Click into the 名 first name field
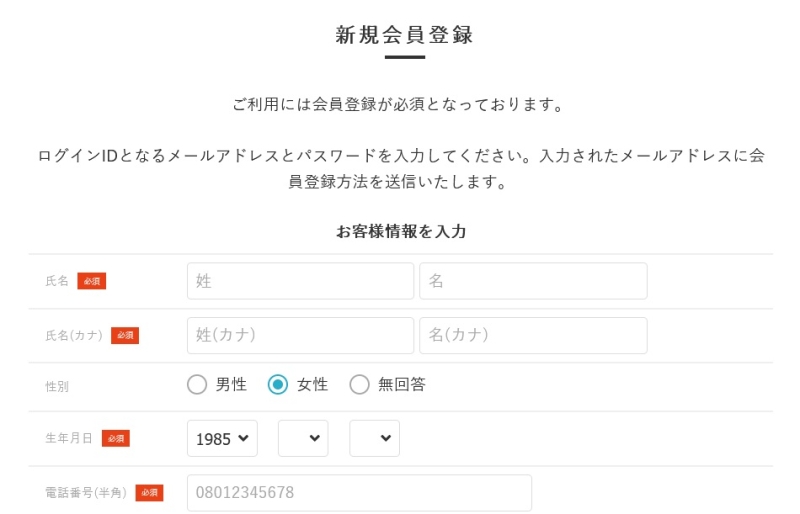 (533, 281)
